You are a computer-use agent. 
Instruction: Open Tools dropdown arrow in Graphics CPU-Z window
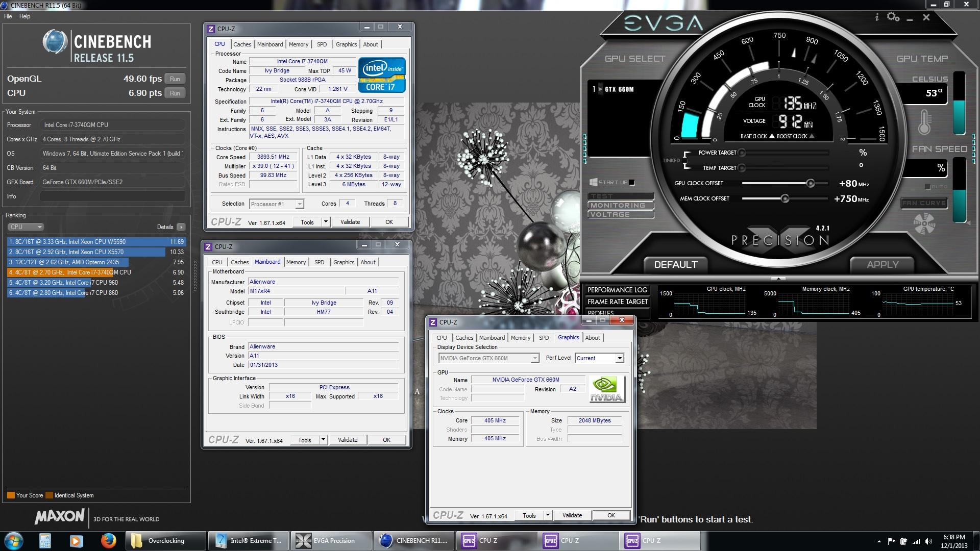pos(548,515)
